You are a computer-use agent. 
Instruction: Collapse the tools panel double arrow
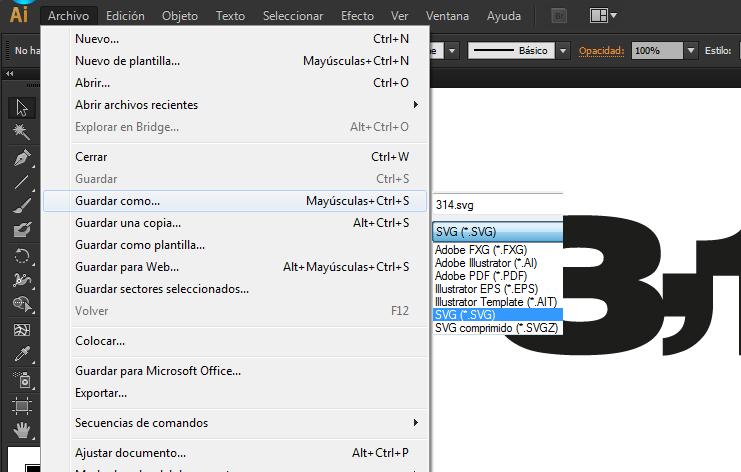coord(9,74)
